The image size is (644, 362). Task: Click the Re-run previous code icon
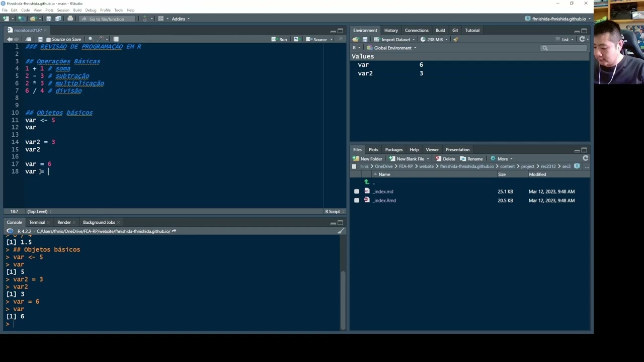pyautogui.click(x=296, y=39)
